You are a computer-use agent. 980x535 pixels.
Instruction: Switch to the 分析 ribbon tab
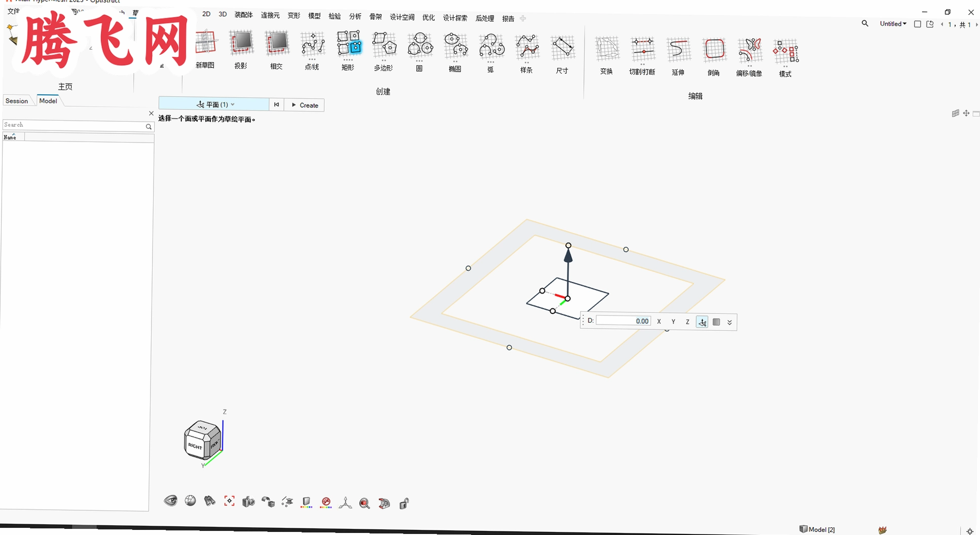[355, 16]
